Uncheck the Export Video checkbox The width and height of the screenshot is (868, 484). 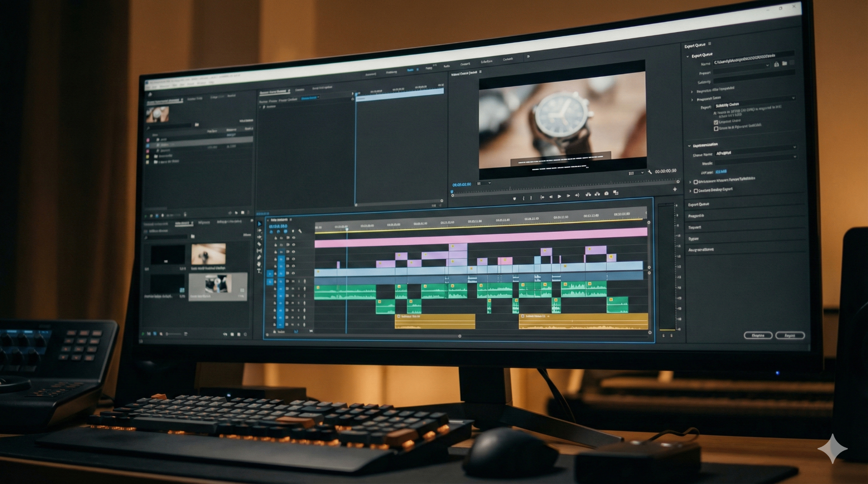tap(716, 122)
